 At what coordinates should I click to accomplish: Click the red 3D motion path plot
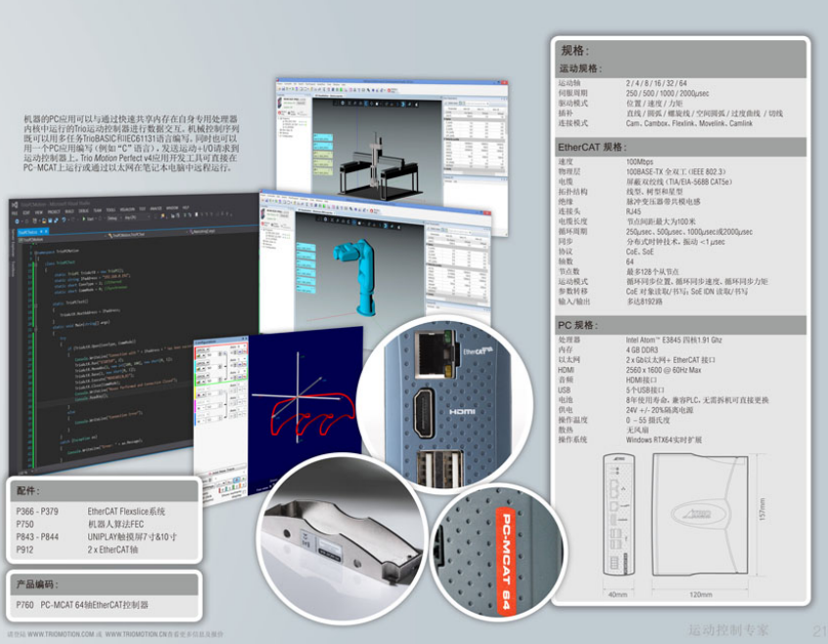point(310,414)
